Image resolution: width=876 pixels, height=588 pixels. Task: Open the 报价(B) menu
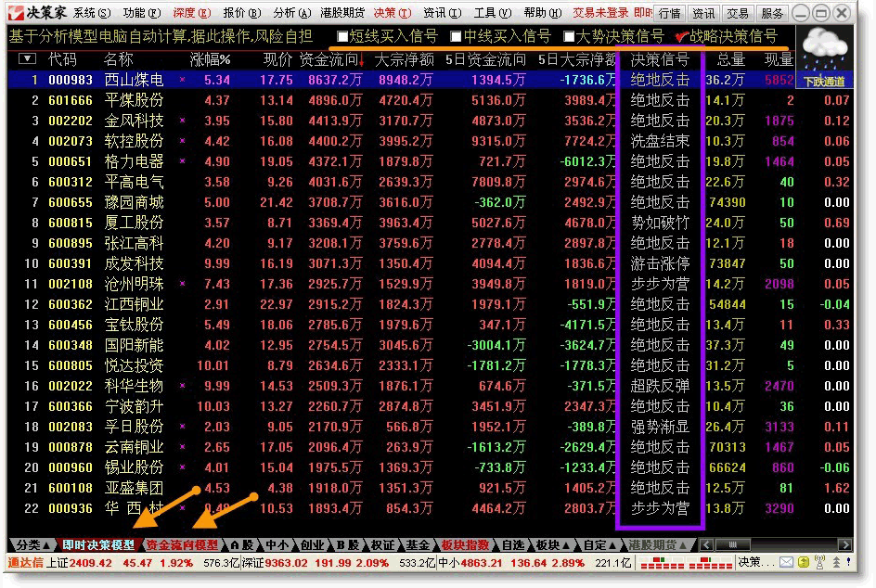[242, 12]
